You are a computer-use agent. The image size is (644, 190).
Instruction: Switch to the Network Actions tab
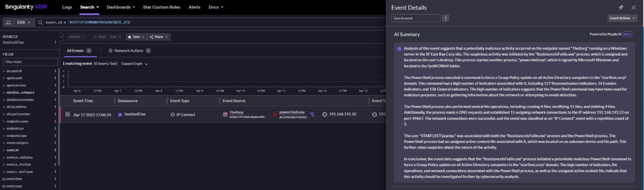point(130,51)
